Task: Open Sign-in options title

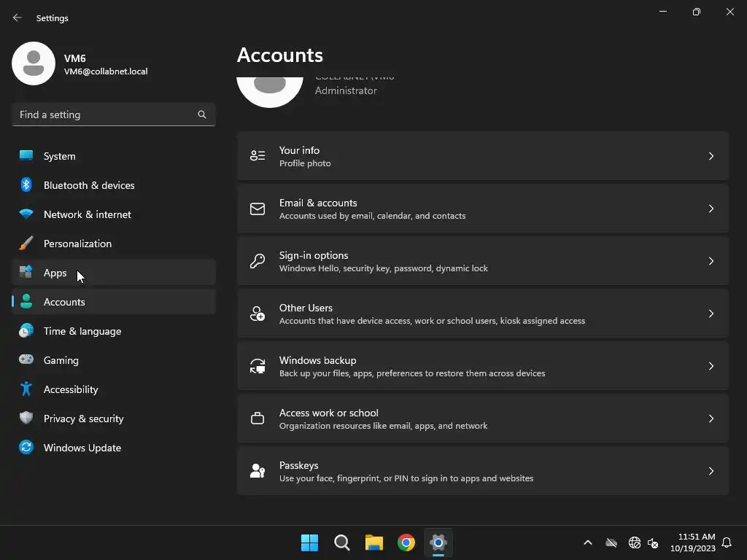Action: pos(314,256)
